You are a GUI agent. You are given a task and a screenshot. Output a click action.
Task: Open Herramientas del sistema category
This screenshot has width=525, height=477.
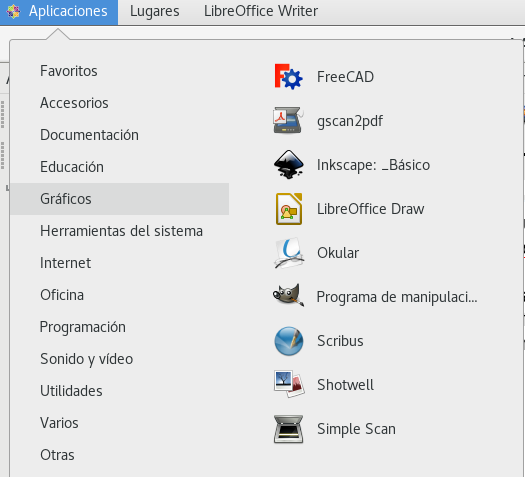(x=120, y=231)
